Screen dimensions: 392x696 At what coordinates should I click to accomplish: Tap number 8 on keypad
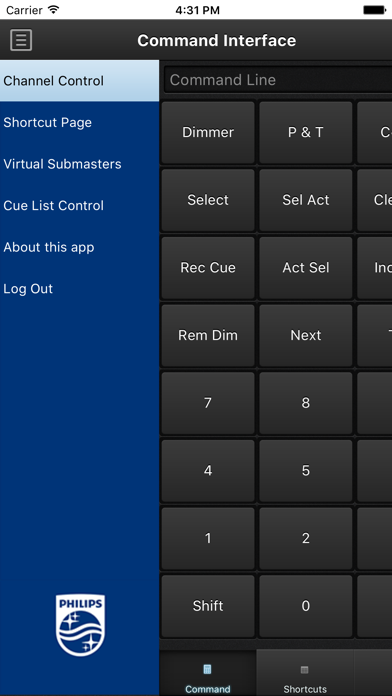306,403
